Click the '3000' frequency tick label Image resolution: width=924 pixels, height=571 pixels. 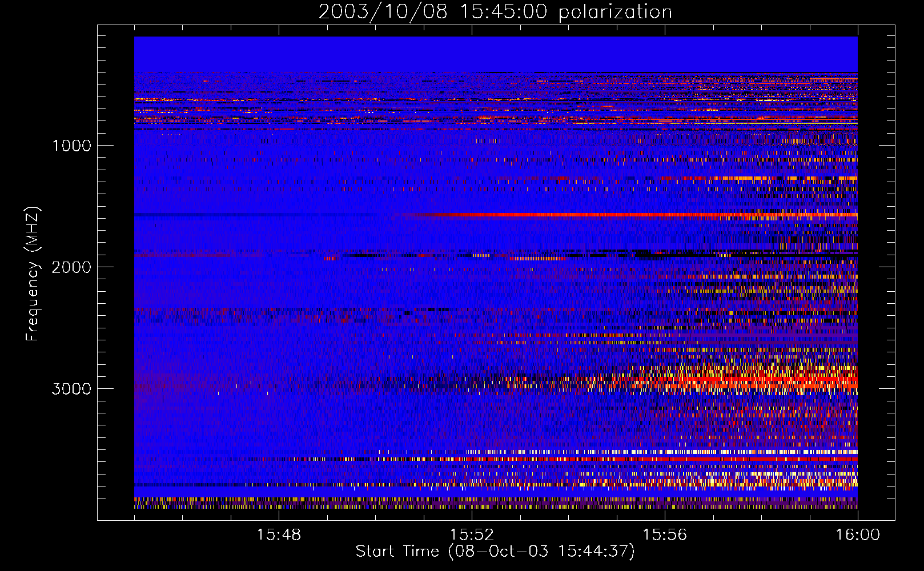tap(71, 389)
